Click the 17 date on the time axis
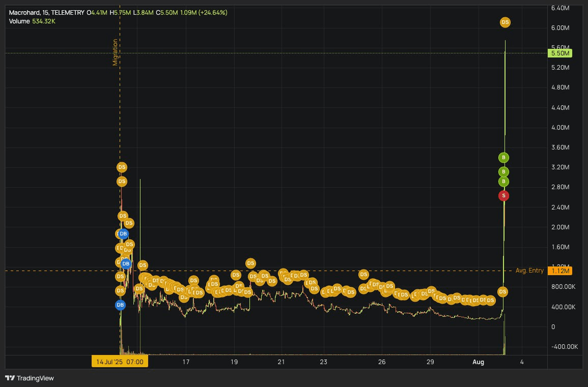 186,362
